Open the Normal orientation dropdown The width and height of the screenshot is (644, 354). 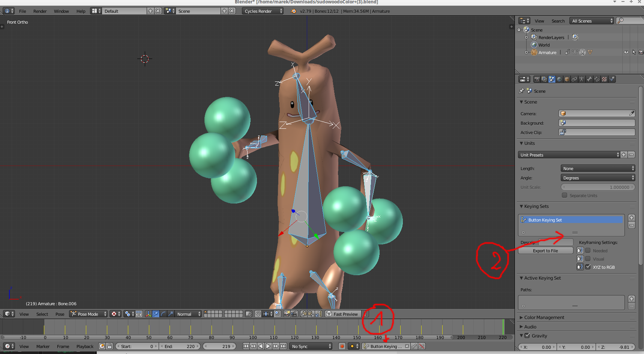click(188, 314)
